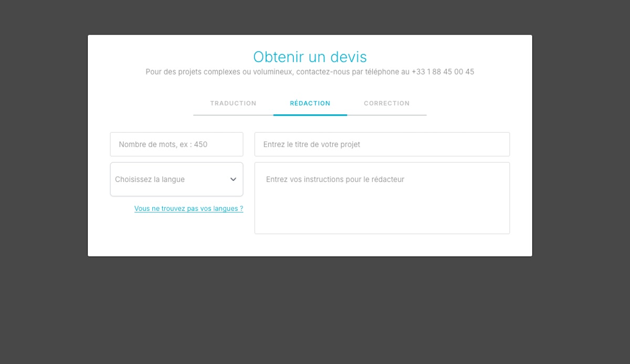Screen dimensions: 630x364
Task: Click the project title input field
Action: [x=382, y=144]
